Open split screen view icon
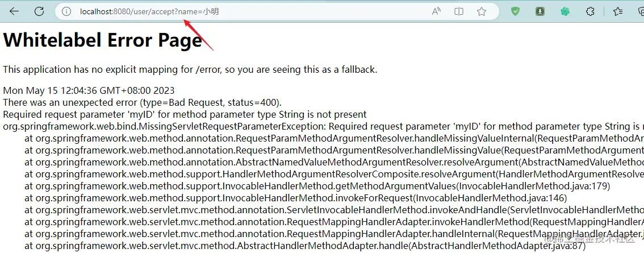 [459, 12]
